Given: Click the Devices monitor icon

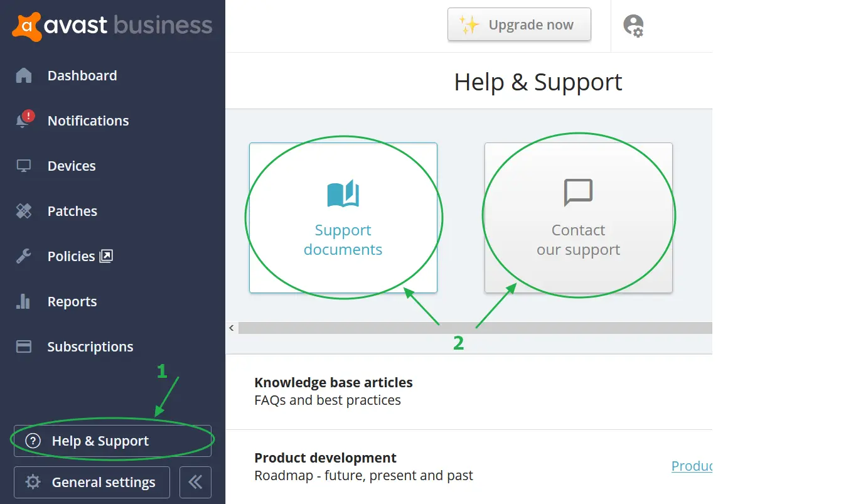Looking at the screenshot, I should tap(24, 166).
